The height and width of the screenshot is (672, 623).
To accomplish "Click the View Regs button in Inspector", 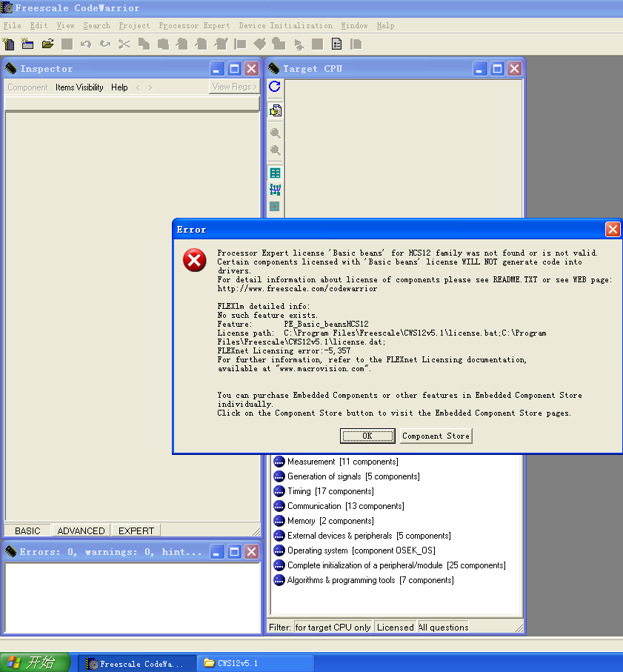I will tap(234, 87).
